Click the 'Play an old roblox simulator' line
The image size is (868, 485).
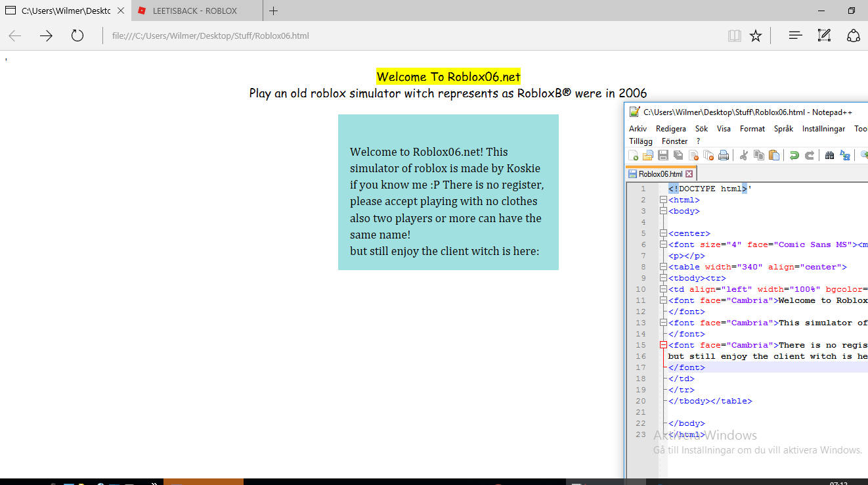pos(448,93)
